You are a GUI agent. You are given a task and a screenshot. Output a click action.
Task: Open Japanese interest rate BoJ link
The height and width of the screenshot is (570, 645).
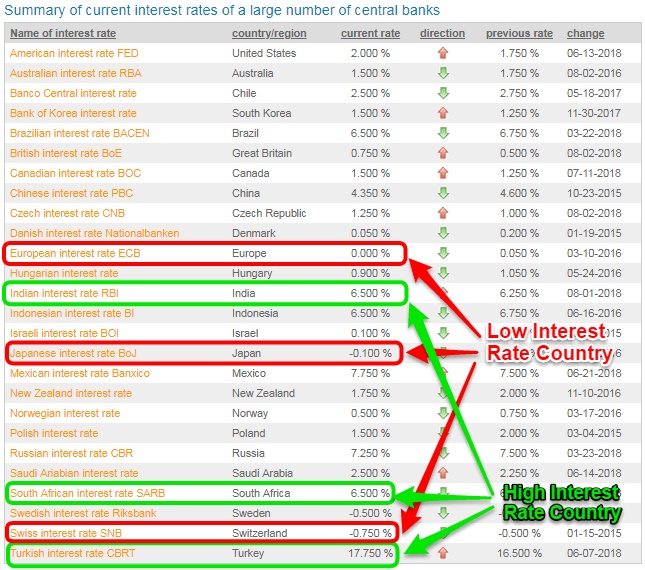(73, 353)
